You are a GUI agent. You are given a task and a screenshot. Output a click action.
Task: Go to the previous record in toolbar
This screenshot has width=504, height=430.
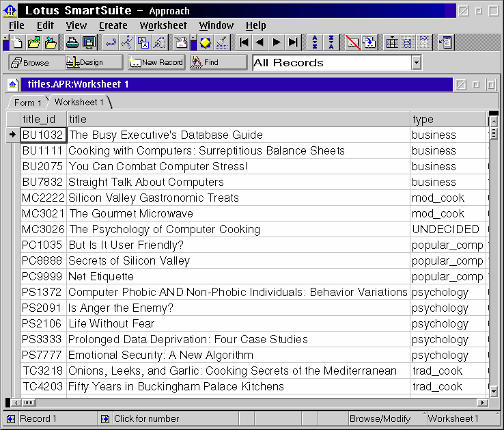click(x=260, y=42)
